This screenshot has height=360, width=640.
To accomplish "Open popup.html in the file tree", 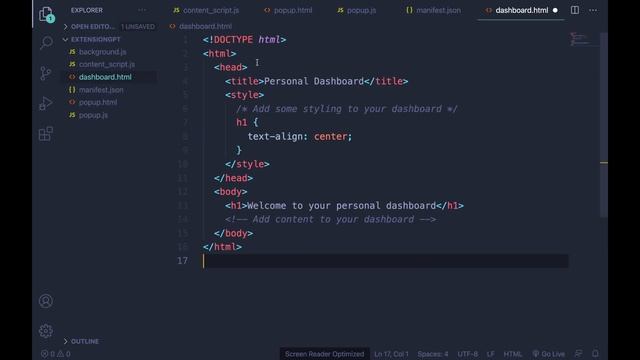I will (x=98, y=102).
